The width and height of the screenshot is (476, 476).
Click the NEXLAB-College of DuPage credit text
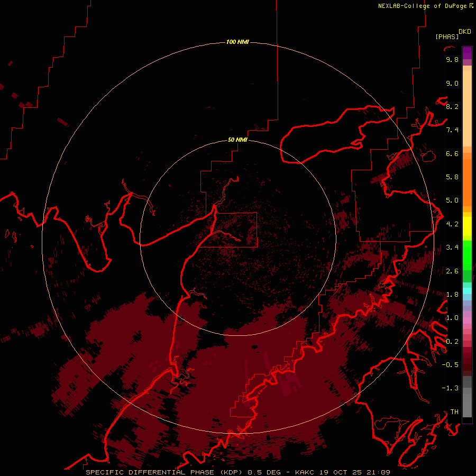(426, 6)
